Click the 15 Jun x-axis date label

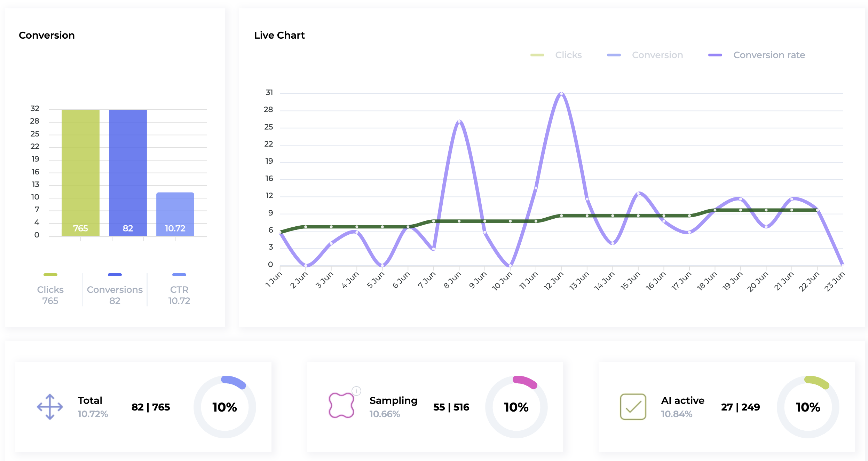tap(630, 281)
